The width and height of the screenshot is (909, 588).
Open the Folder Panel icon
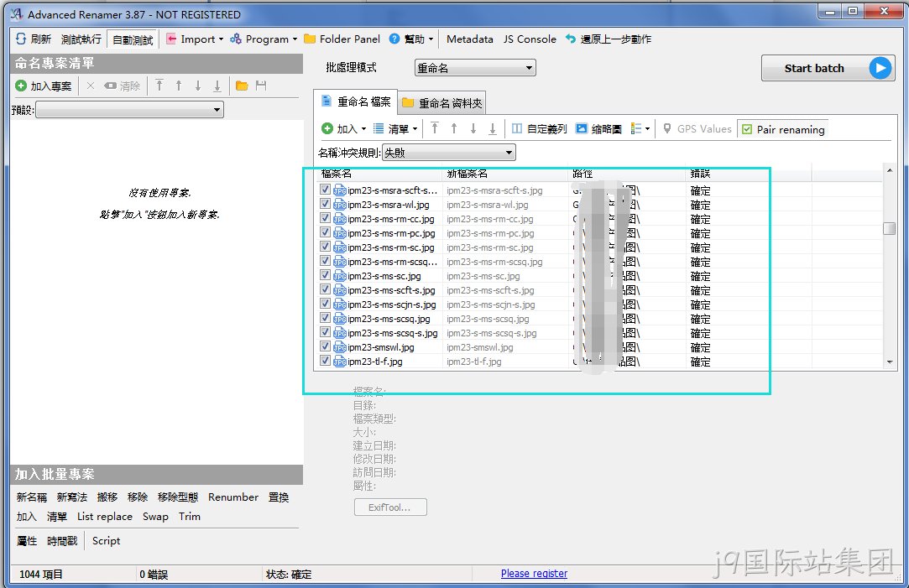point(311,39)
